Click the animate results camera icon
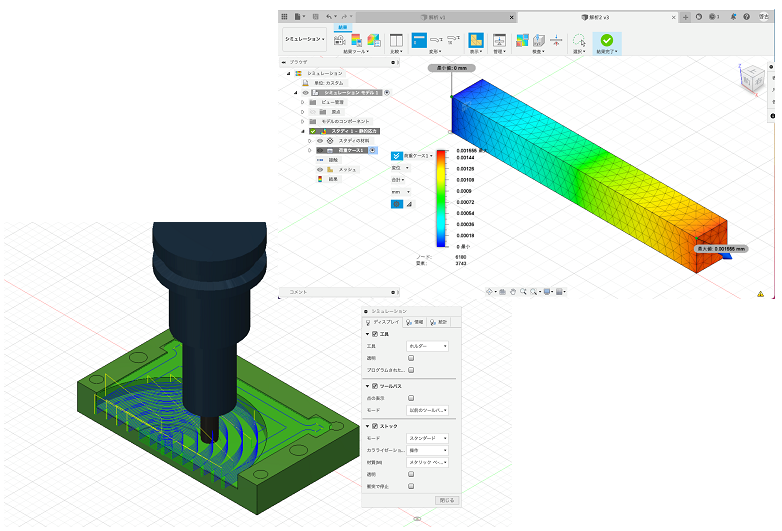The image size is (782, 531). click(340, 40)
